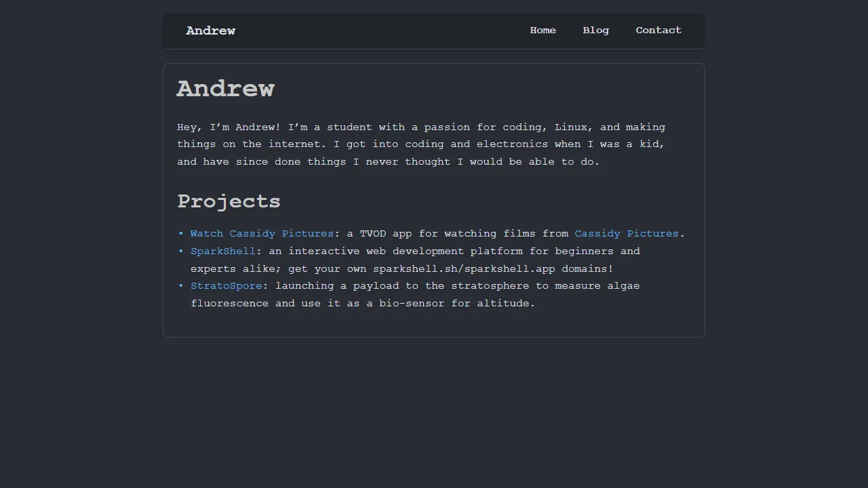Click the introduction paragraph text
The image size is (868, 488).
click(420, 144)
